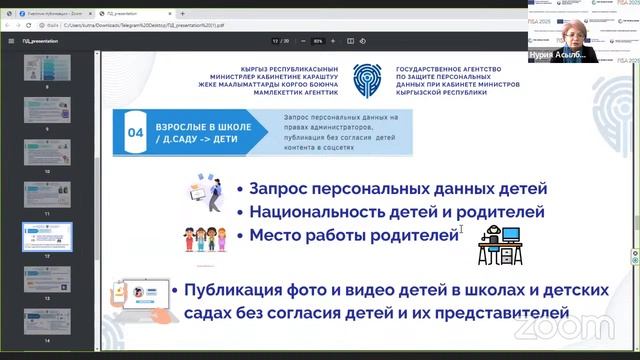Rotate the PDF counterclockwise
The width and height of the screenshot is (640, 360).
click(363, 41)
